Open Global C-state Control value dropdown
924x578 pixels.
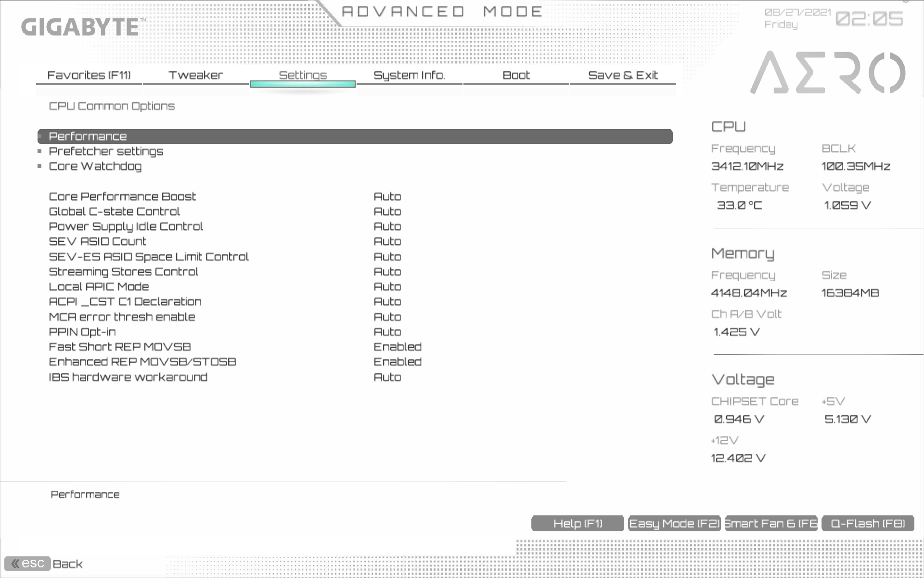[387, 211]
